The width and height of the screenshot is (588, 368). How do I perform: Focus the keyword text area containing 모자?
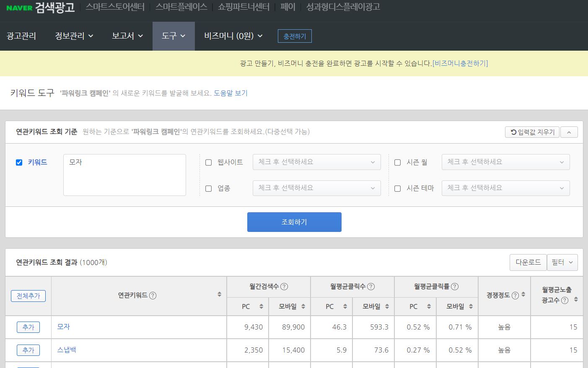pos(124,175)
